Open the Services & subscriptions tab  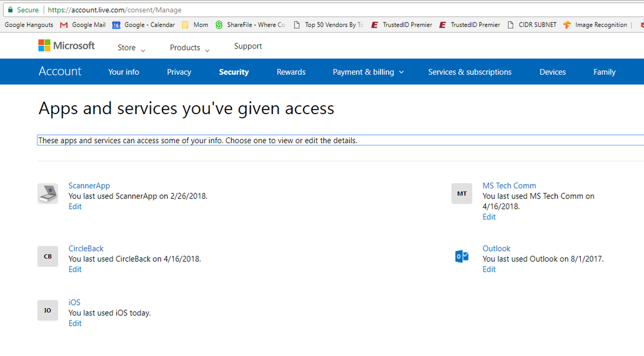click(470, 72)
